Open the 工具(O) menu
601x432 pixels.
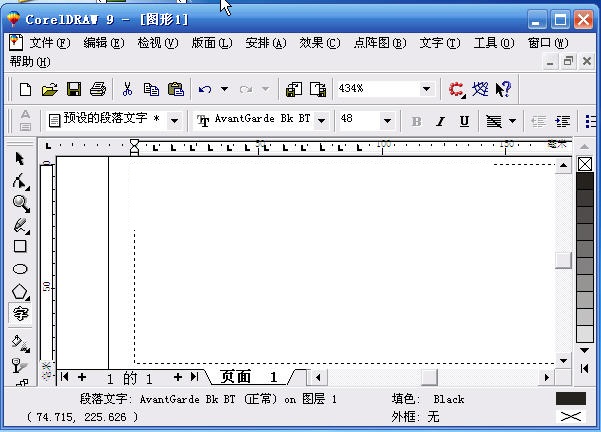point(494,43)
